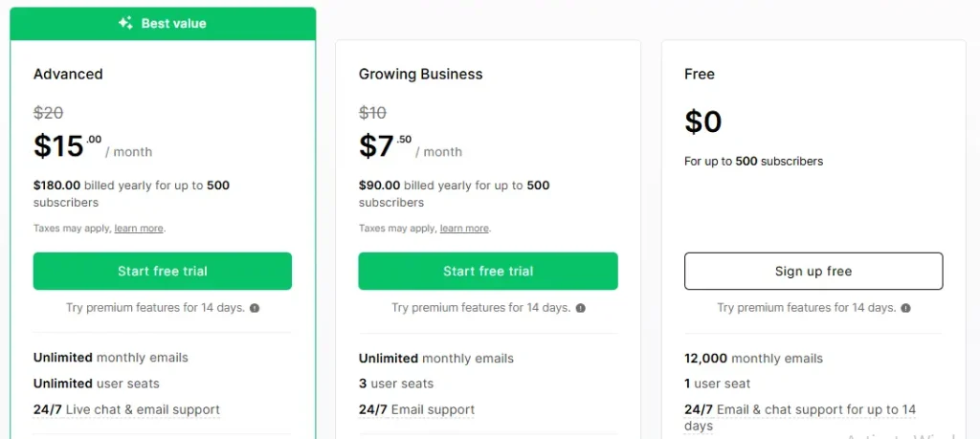This screenshot has width=980, height=439.
Task: Click info icon under Advanced plan trial note
Action: coord(255,308)
